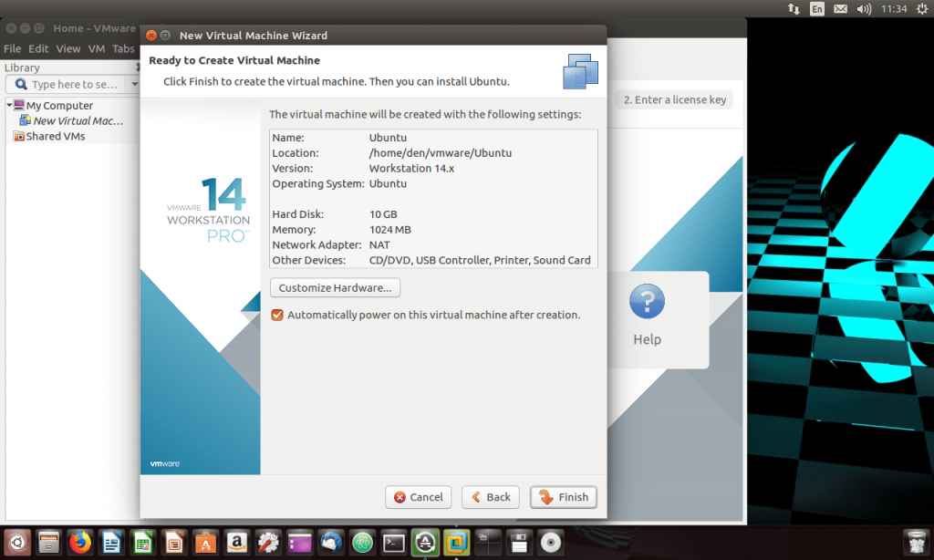Switch to VMware Workstation dock icon
This screenshot has height=560, width=934.
[456, 543]
